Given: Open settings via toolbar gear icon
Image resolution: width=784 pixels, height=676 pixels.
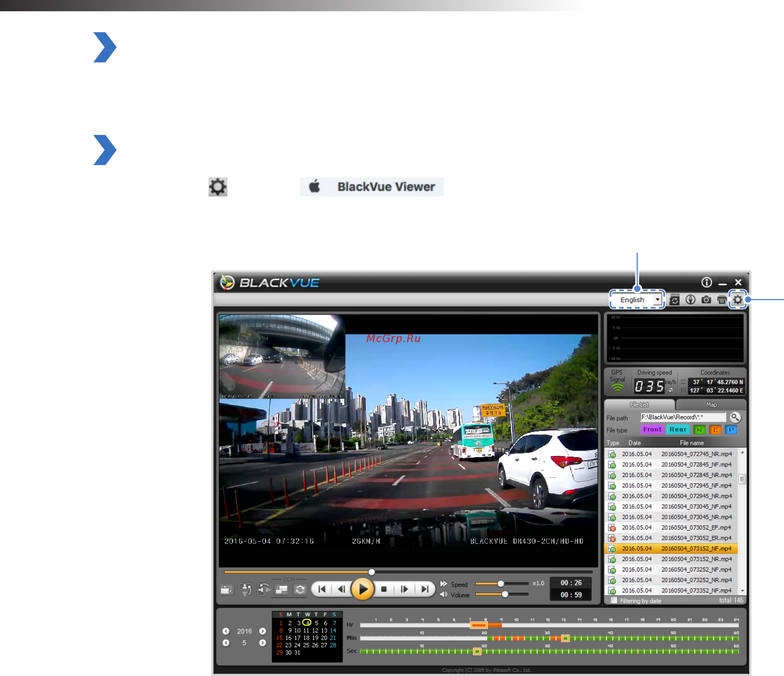Looking at the screenshot, I should [x=737, y=300].
